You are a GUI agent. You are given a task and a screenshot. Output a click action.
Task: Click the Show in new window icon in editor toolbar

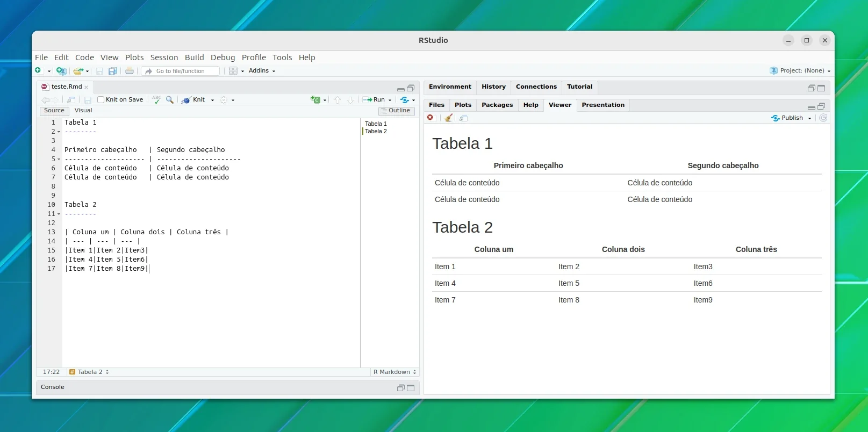click(71, 100)
